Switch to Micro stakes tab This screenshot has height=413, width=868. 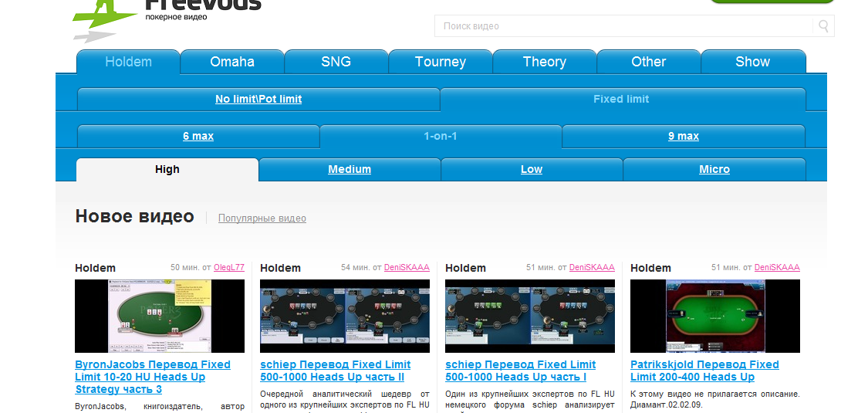click(x=714, y=169)
